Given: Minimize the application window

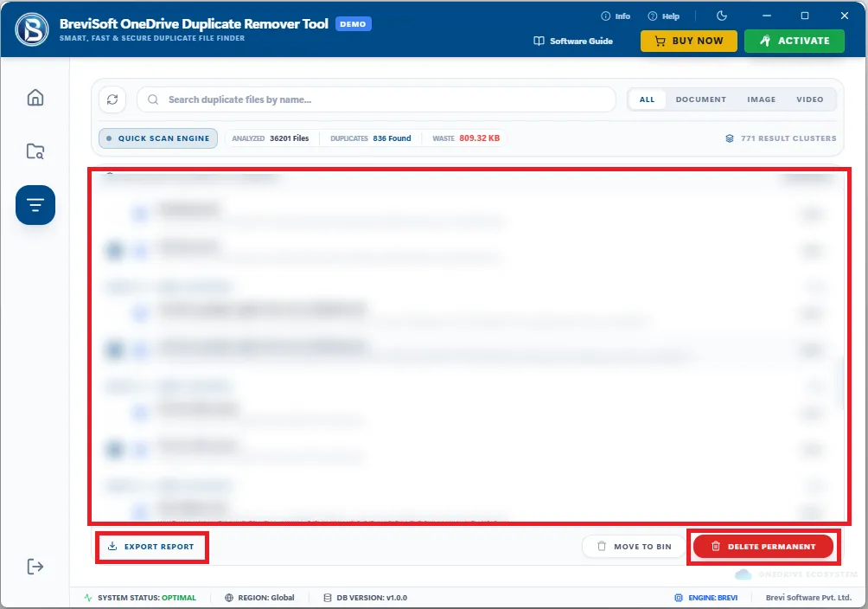Looking at the screenshot, I should 767,16.
